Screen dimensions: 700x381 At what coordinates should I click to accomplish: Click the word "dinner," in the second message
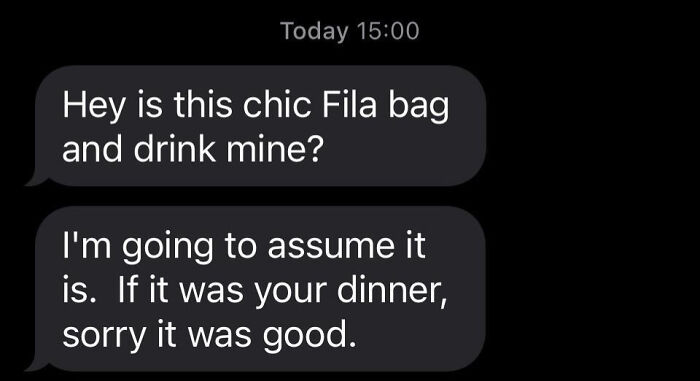tap(392, 290)
